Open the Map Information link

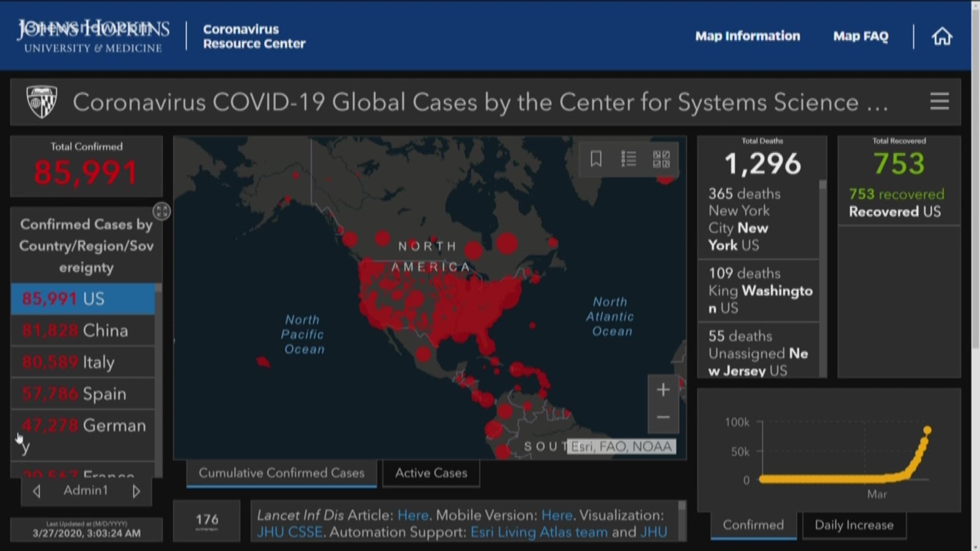tap(747, 36)
